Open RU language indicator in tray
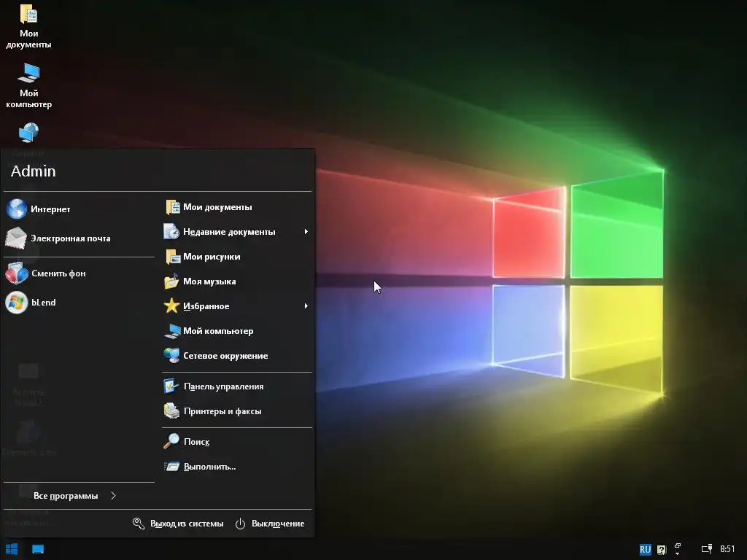 (x=645, y=550)
